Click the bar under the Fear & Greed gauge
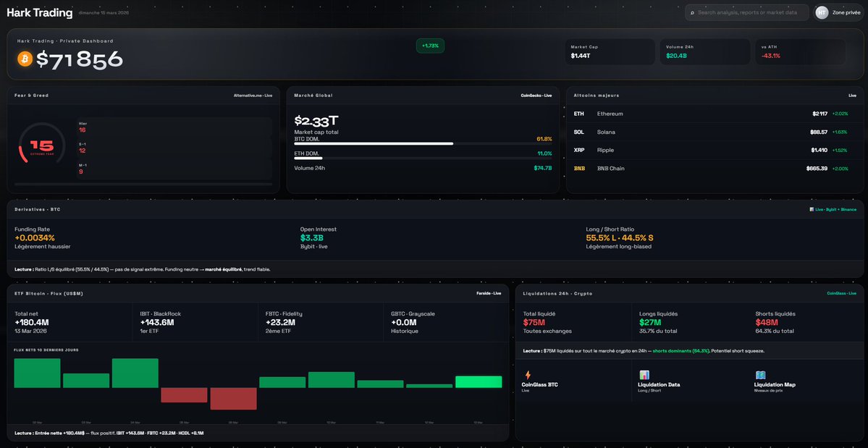This screenshot has height=448, width=868. pos(143,184)
